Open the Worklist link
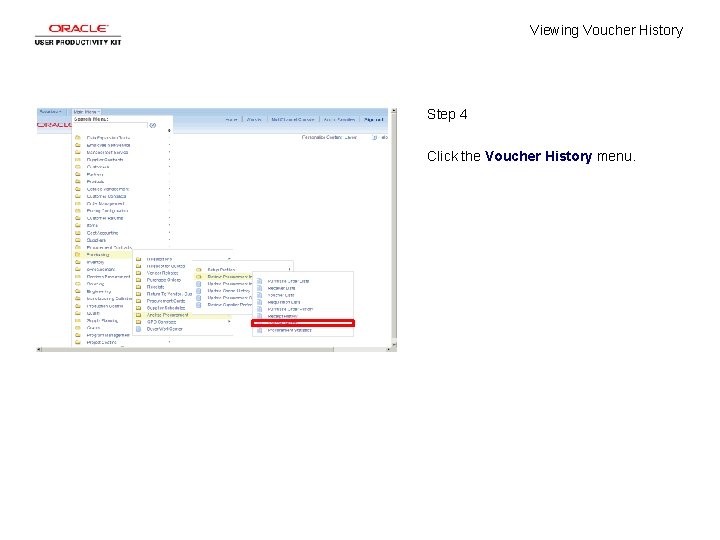The height and width of the screenshot is (540, 720). pyautogui.click(x=254, y=119)
